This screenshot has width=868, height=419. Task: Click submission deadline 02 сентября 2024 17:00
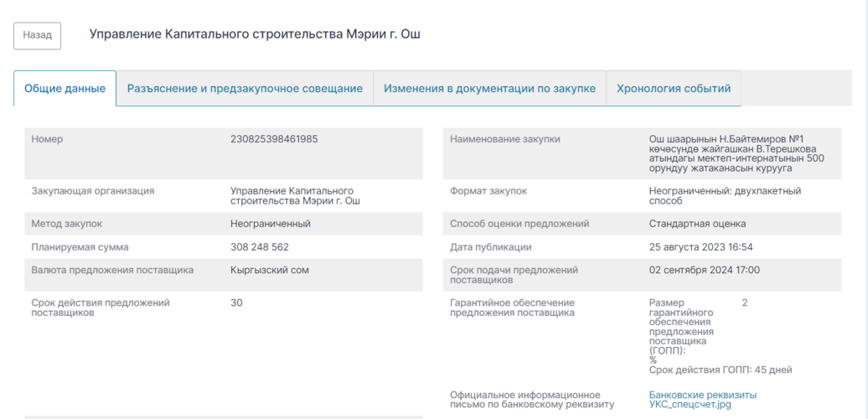pyautogui.click(x=704, y=270)
